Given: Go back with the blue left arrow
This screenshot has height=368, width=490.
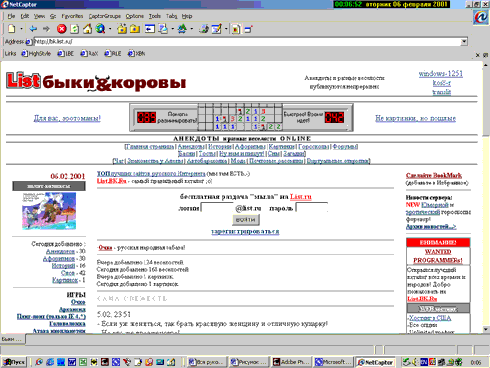Looking at the screenshot, I should click(x=33, y=29).
